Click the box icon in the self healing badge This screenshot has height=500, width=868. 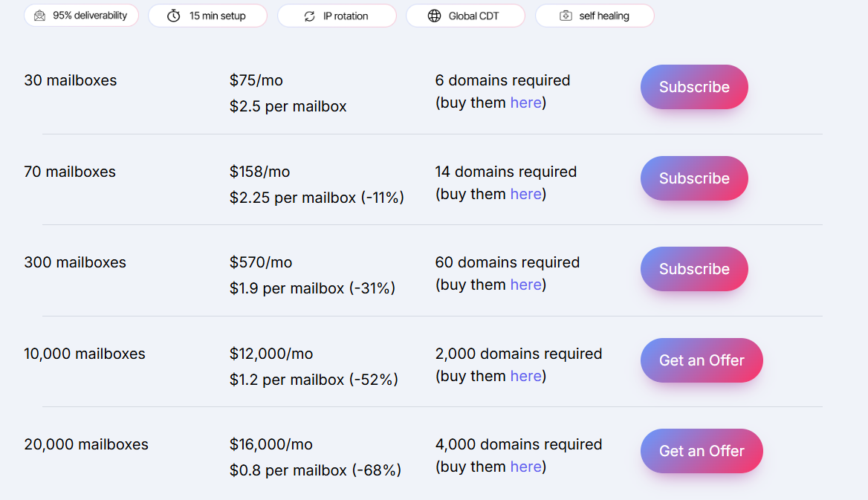pos(567,15)
